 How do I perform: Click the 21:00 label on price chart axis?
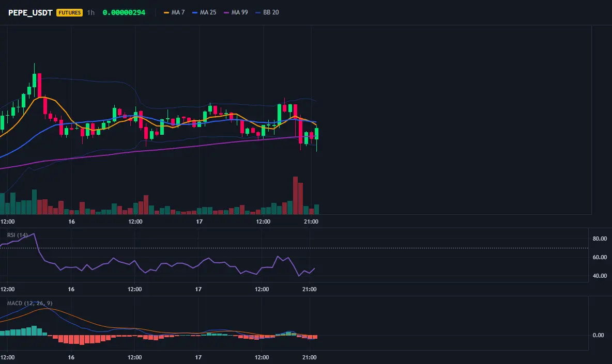311,221
